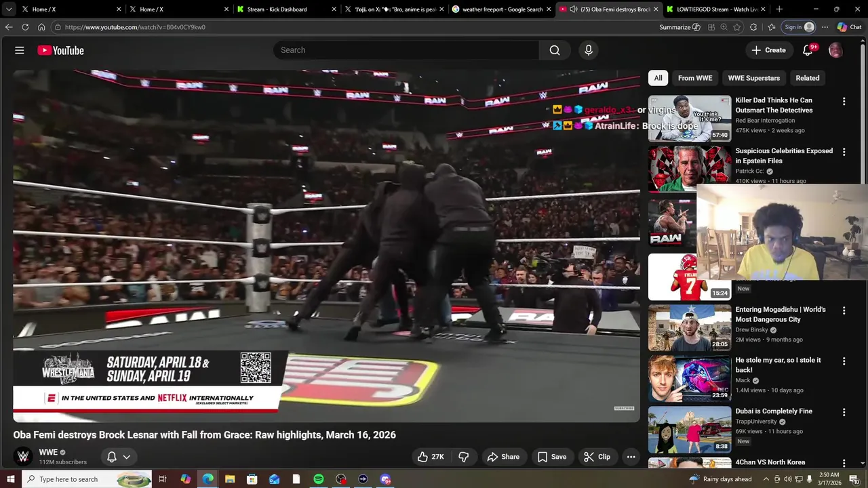Open Windows Start menu
Screen dimensions: 868x488
(x=10, y=479)
